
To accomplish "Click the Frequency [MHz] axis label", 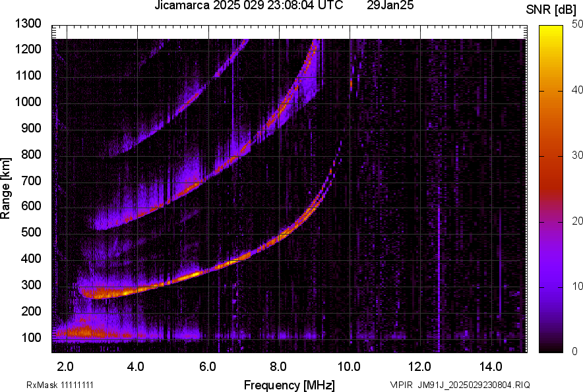I will 289,385.
